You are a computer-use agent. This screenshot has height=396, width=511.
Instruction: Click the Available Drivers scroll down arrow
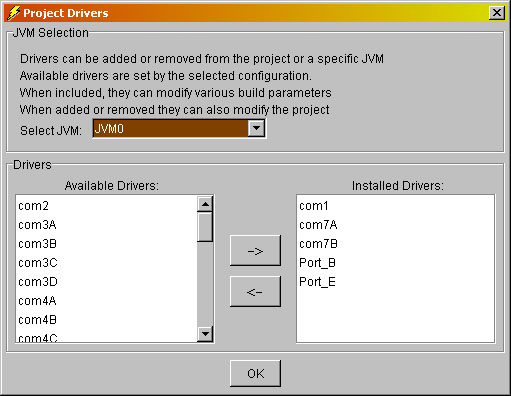[205, 334]
